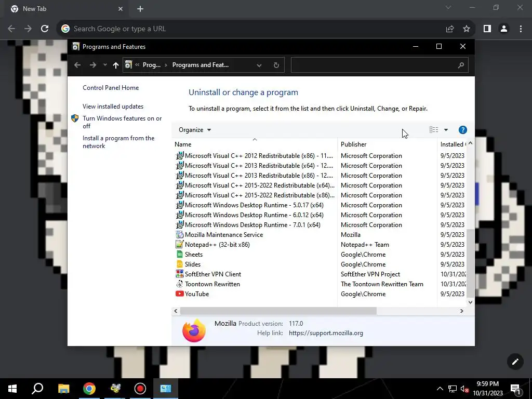Viewport: 532px width, 399px height.
Task: Open Install a program from the network
Action: (118, 142)
